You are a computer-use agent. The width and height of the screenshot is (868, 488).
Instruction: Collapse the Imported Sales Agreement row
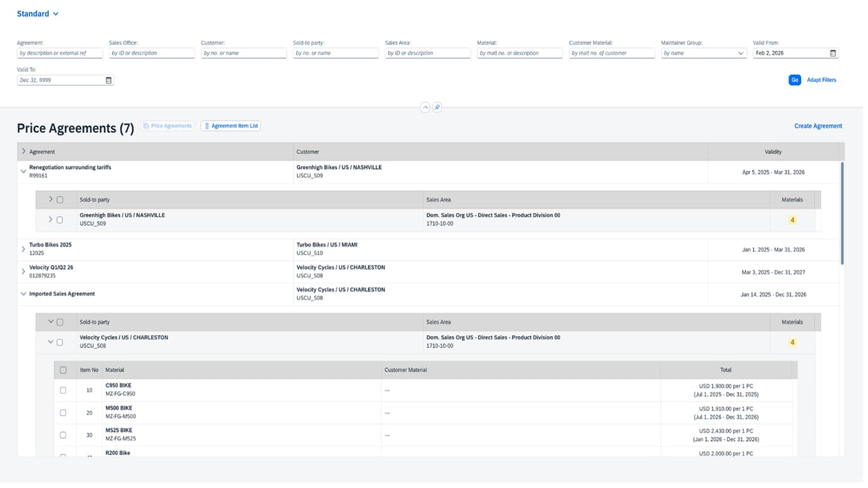[24, 294]
